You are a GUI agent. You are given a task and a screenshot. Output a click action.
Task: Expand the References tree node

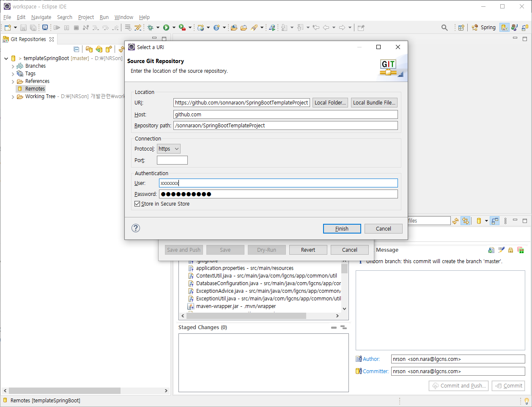click(x=13, y=81)
